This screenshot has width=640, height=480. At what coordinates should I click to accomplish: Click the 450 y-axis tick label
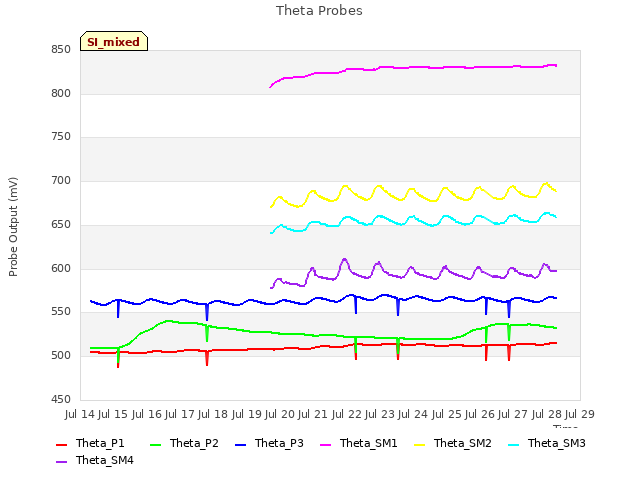[61, 399]
